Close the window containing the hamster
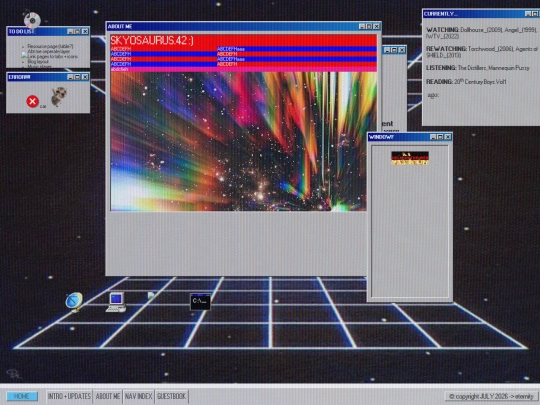The width and height of the screenshot is (540, 405). (85, 77)
